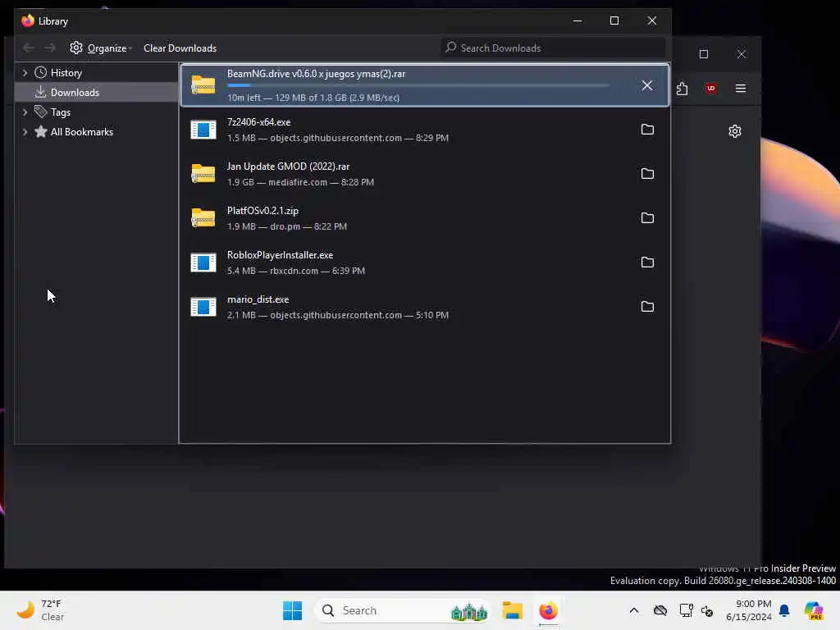Open File Explorer from the taskbar
The width and height of the screenshot is (840, 630).
click(512, 610)
